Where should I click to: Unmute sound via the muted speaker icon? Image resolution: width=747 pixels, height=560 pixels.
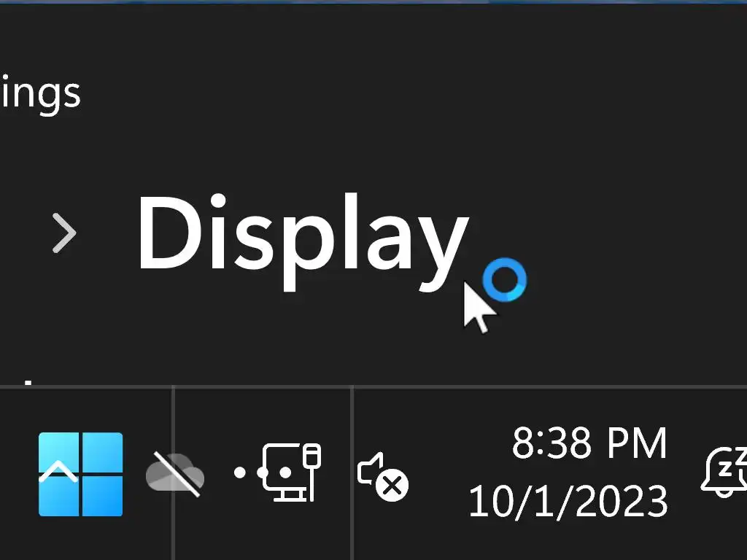382,476
